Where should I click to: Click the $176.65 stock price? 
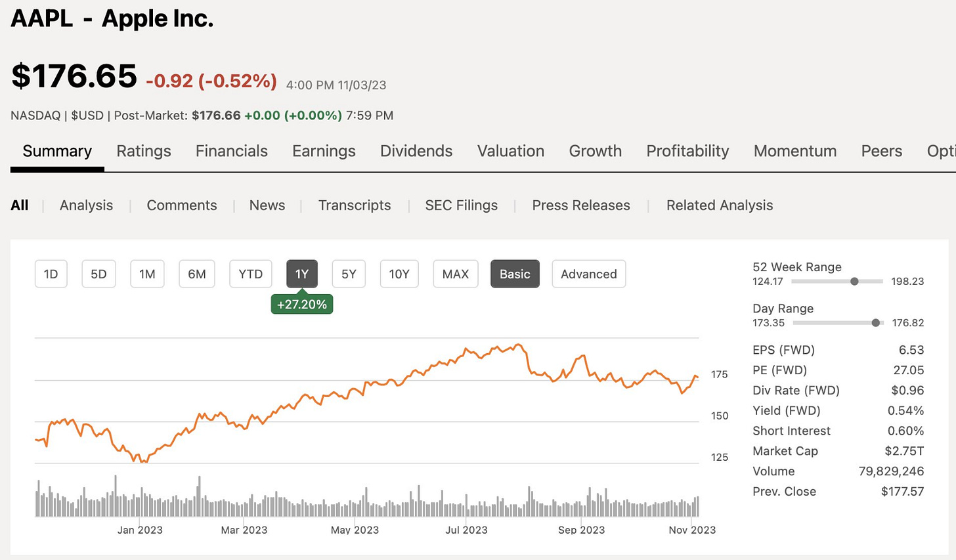pyautogui.click(x=74, y=76)
